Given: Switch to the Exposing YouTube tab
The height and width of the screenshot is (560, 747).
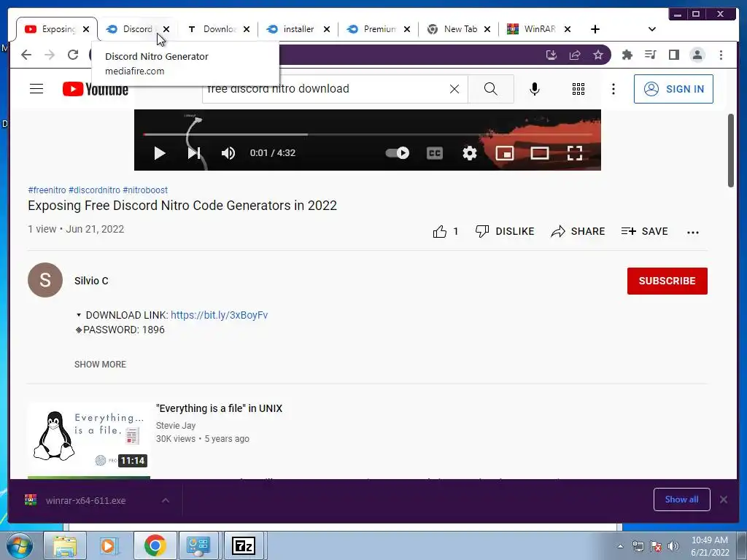Looking at the screenshot, I should point(57,29).
